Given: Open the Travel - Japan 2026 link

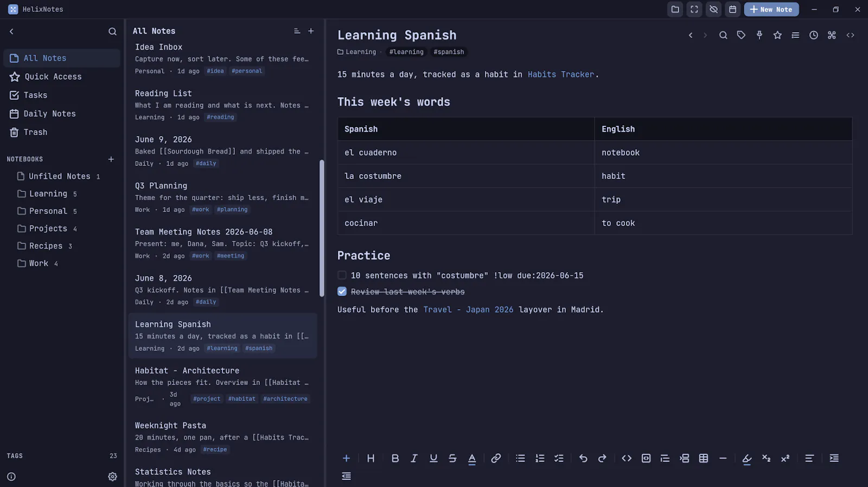Looking at the screenshot, I should tap(468, 310).
